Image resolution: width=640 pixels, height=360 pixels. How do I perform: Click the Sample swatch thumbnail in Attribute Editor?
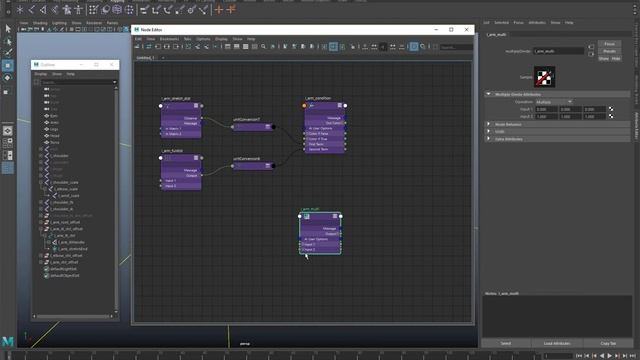[x=544, y=77]
